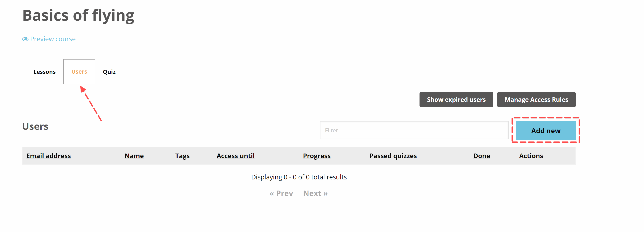Open the Quiz tab

[x=109, y=72]
